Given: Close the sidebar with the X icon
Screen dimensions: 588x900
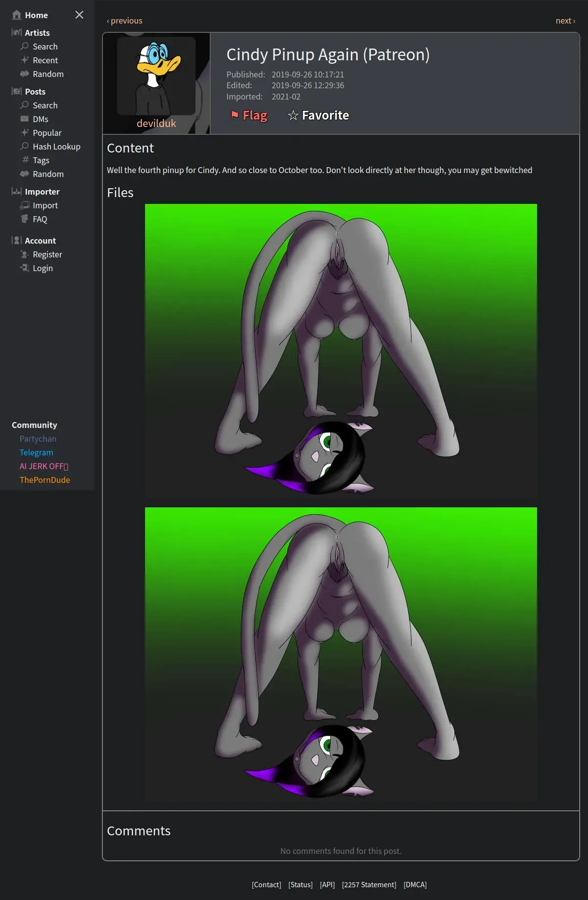Looking at the screenshot, I should pos(79,15).
